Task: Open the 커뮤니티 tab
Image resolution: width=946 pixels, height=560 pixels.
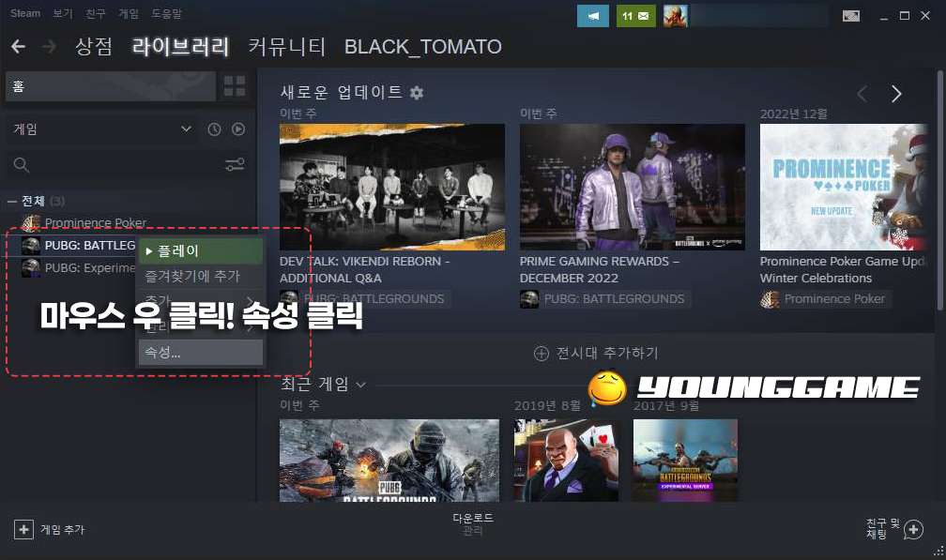Action: click(286, 46)
